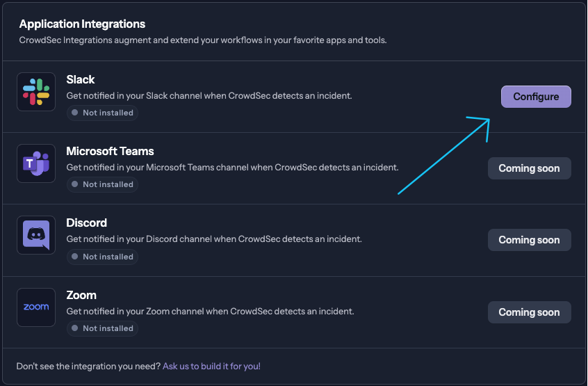588x386 pixels.
Task: Click the Discord logo icon
Action: tap(36, 235)
